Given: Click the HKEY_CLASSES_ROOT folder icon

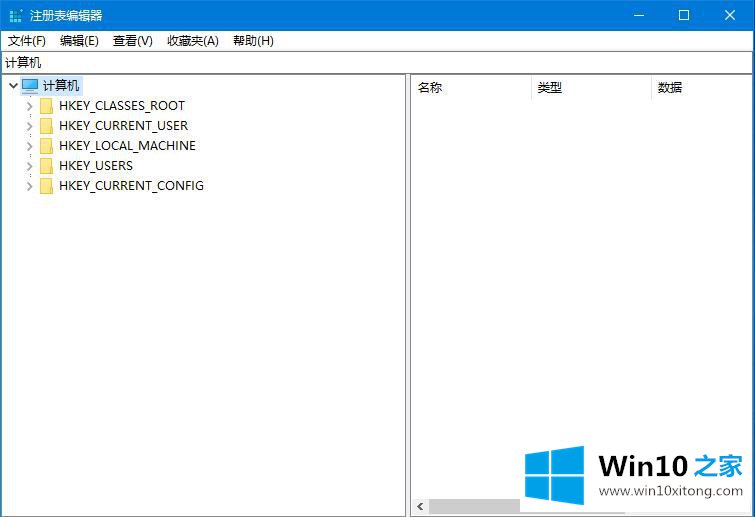Looking at the screenshot, I should click(46, 106).
